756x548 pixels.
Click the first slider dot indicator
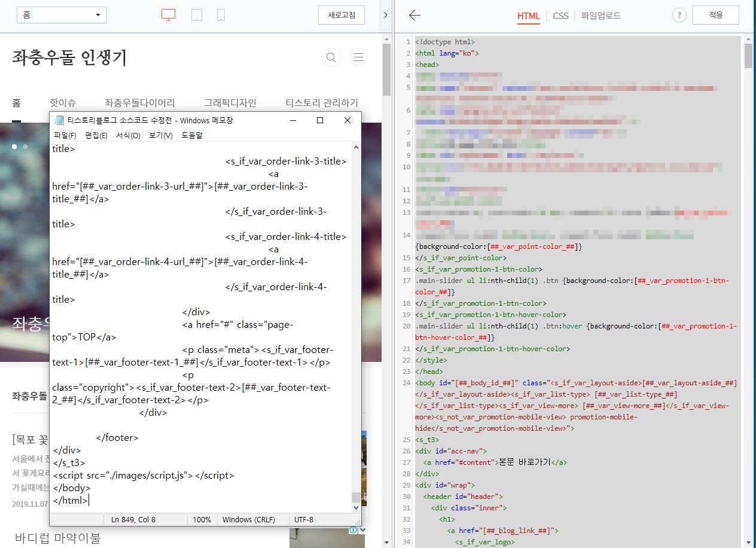[14, 146]
